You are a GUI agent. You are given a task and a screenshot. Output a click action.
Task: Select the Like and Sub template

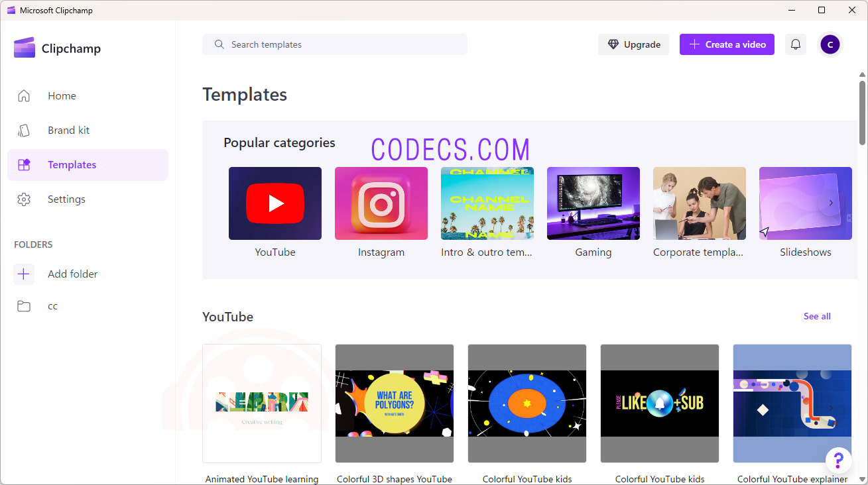tap(660, 403)
